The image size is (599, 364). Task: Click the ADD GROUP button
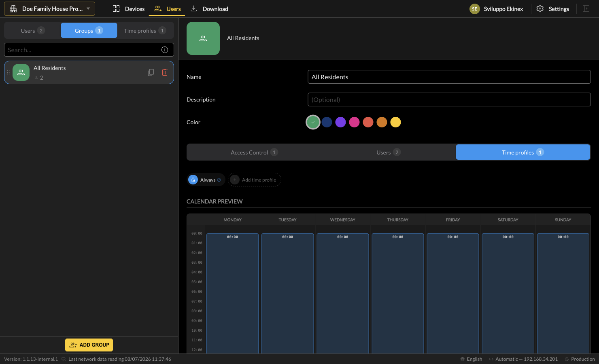point(89,345)
